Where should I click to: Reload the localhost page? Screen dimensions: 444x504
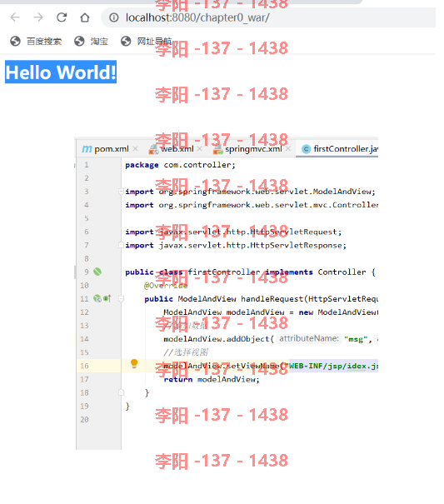click(x=62, y=17)
